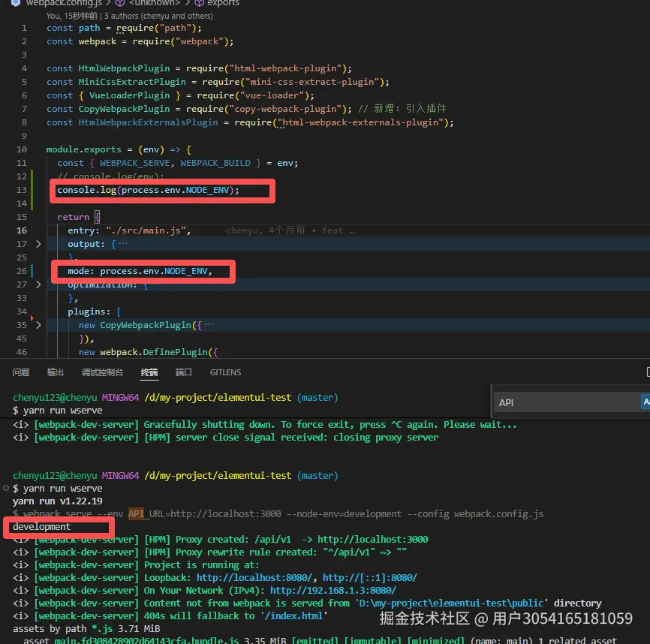Image resolution: width=650 pixels, height=644 pixels.
Task: Click the 'entry: "./src/main.js",' line
Action: 129,230
